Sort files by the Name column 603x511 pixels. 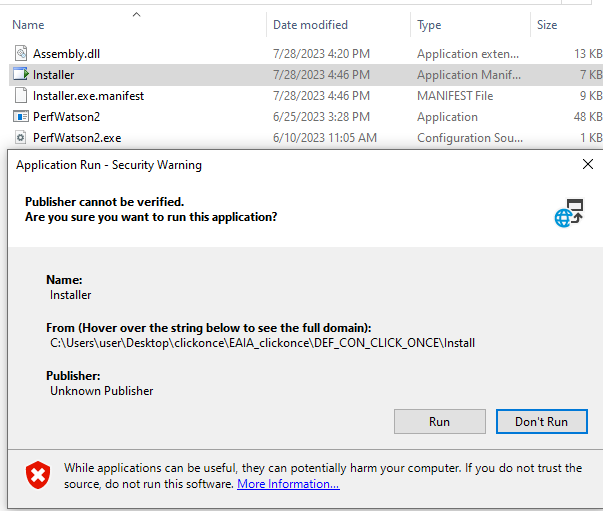(28, 25)
